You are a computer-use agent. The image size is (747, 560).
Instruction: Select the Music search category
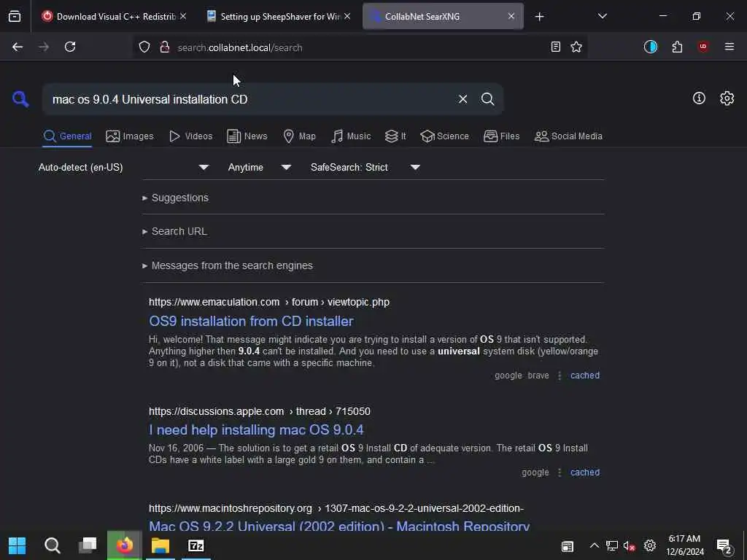(351, 136)
